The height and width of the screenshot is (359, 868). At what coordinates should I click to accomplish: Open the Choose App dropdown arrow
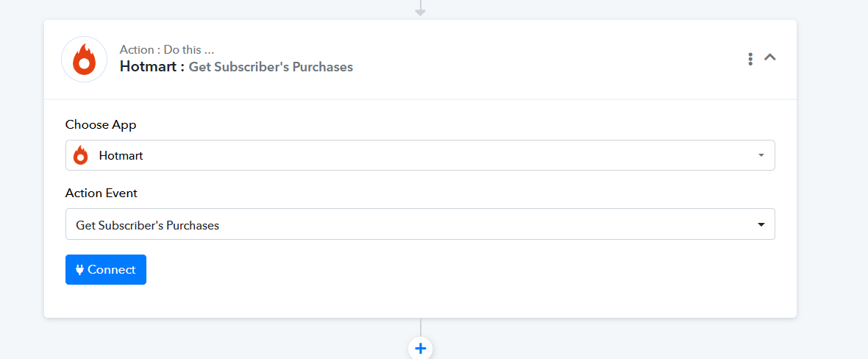761,155
